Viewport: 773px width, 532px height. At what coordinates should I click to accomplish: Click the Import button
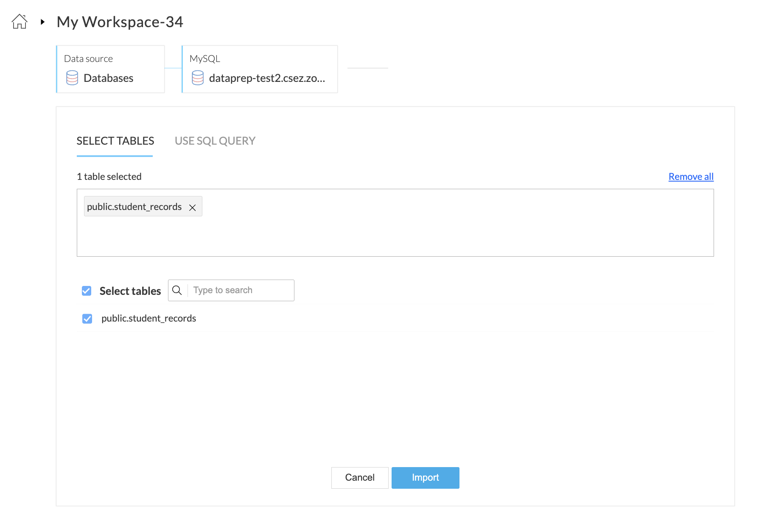[x=425, y=478]
